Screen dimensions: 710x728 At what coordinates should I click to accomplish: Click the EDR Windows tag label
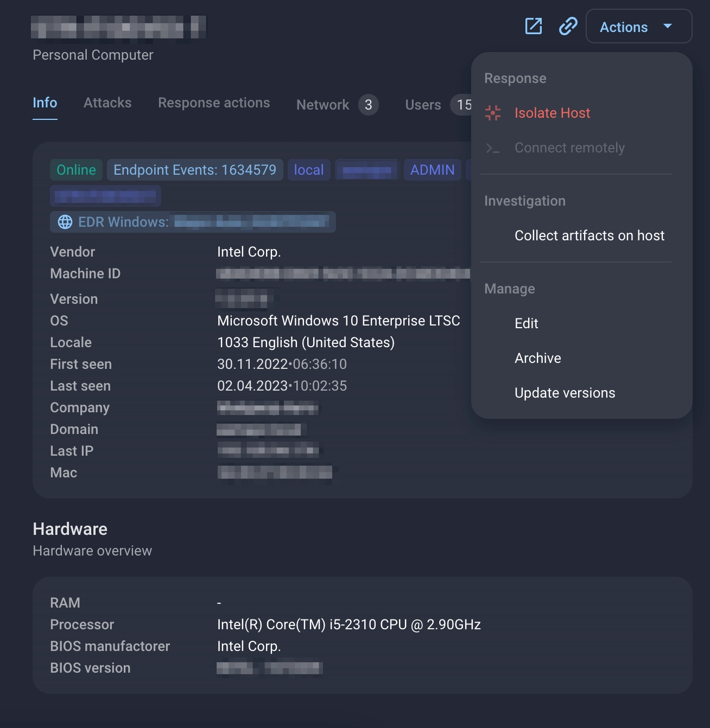124,222
